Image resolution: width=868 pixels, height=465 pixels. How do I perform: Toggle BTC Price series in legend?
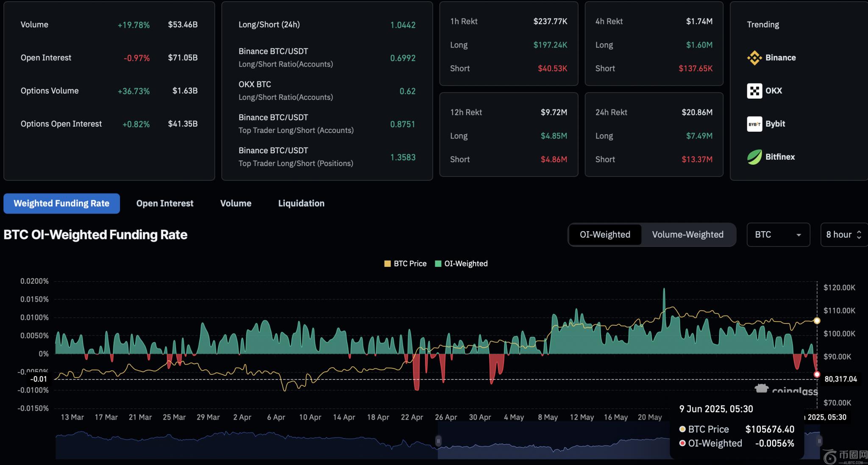click(x=405, y=263)
